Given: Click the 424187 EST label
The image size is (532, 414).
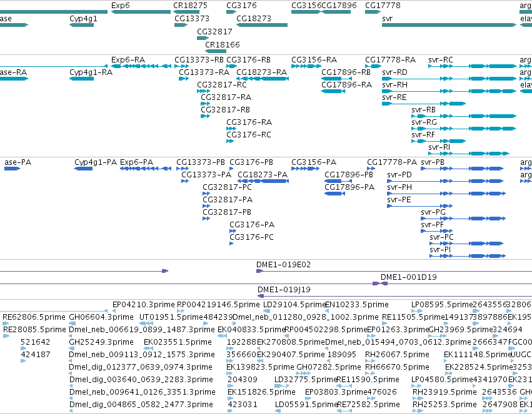Looking at the screenshot, I should (35, 355).
